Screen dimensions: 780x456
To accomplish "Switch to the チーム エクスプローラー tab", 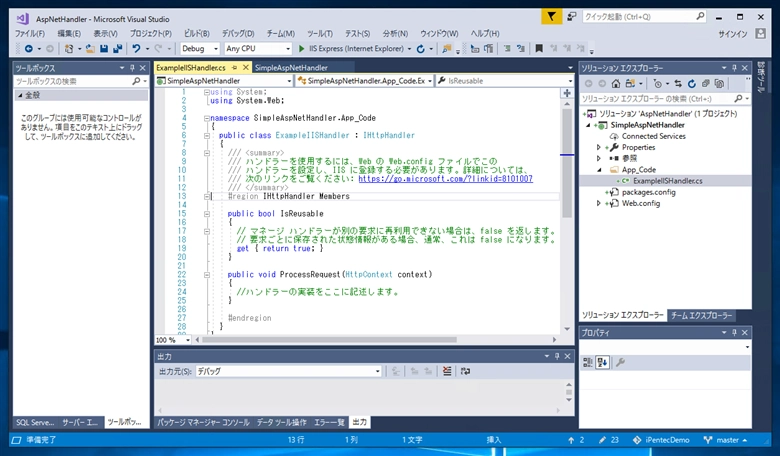I will point(701,315).
